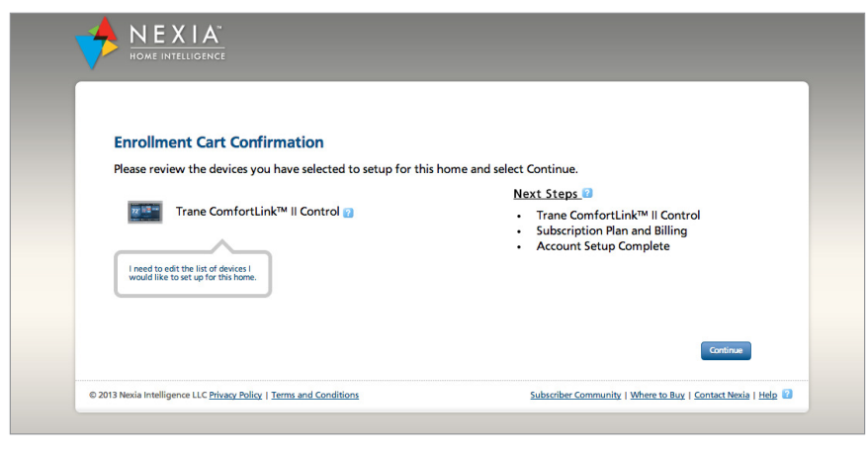Open Terms and Conditions link
The width and height of the screenshot is (868, 456).
point(315,395)
